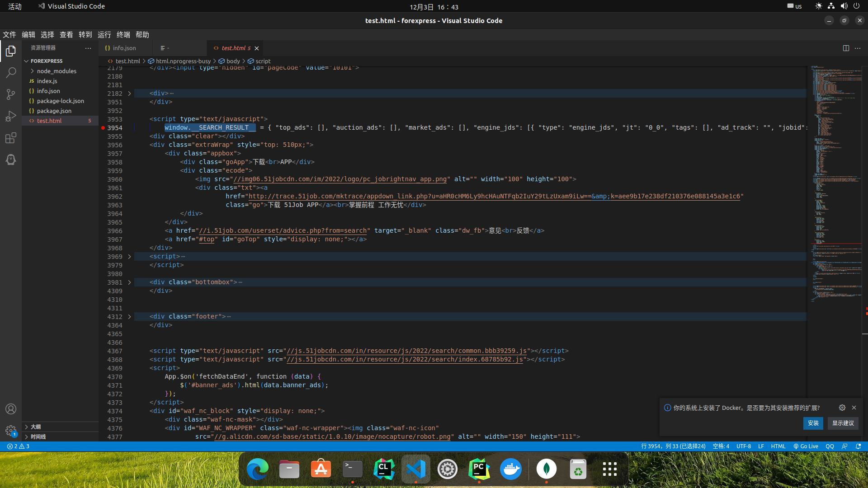Open the QQ penguin view icon
Image resolution: width=868 pixels, height=488 pixels.
[x=11, y=160]
